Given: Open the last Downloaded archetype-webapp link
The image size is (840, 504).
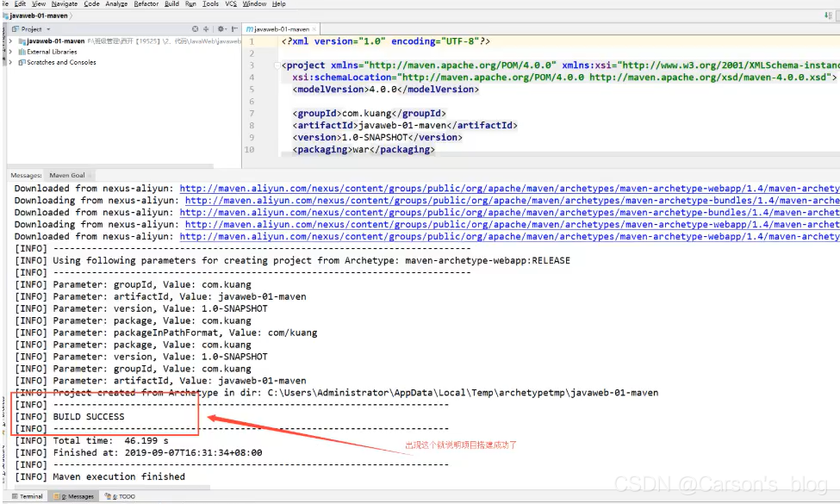Looking at the screenshot, I should 509,237.
